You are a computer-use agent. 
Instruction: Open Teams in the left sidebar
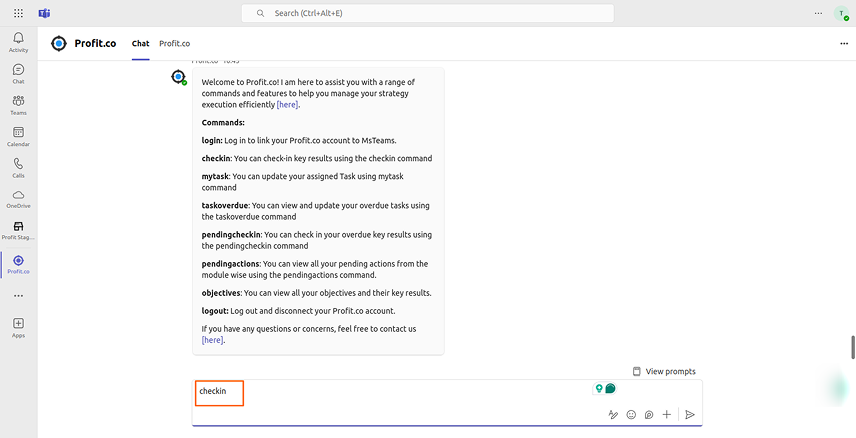[19, 105]
